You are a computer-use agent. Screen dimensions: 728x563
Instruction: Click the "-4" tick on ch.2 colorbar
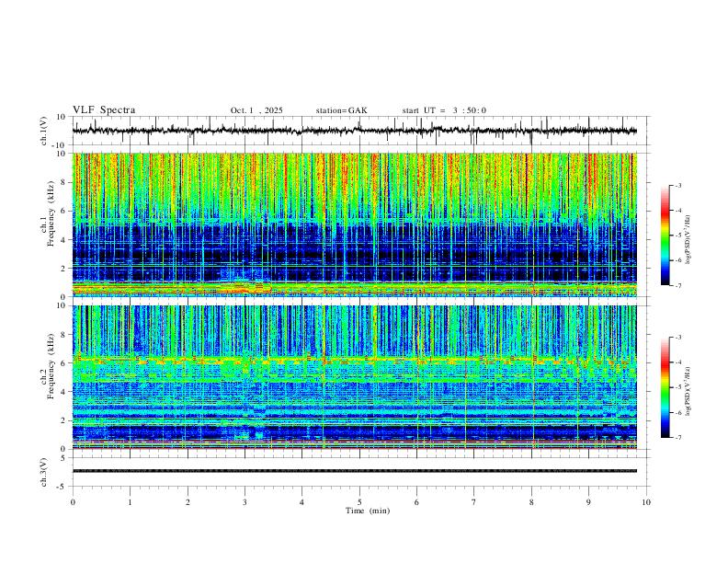click(x=677, y=362)
